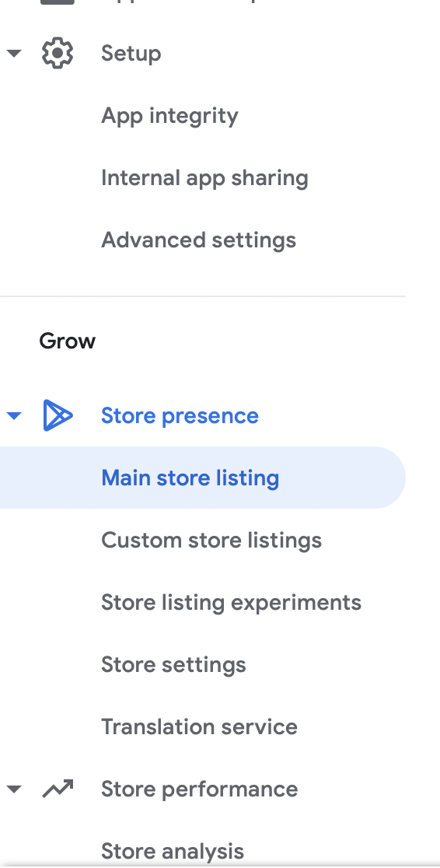The height and width of the screenshot is (868, 440).
Task: Open the Setup menu label
Action: [x=131, y=54]
